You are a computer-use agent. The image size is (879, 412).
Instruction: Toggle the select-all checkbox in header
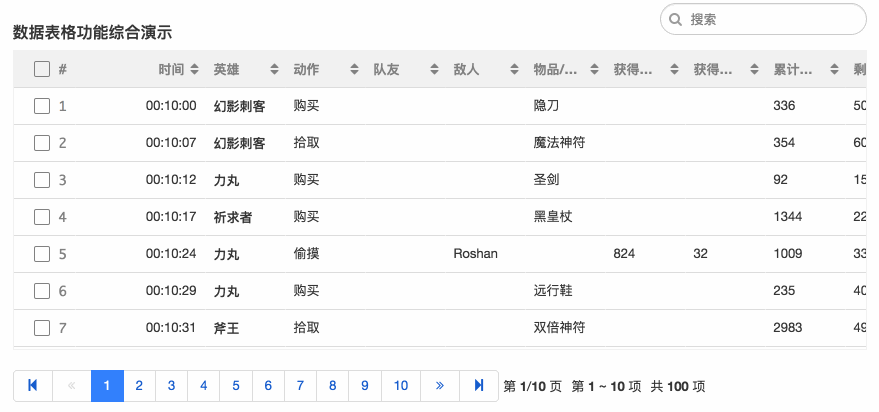tap(41, 70)
